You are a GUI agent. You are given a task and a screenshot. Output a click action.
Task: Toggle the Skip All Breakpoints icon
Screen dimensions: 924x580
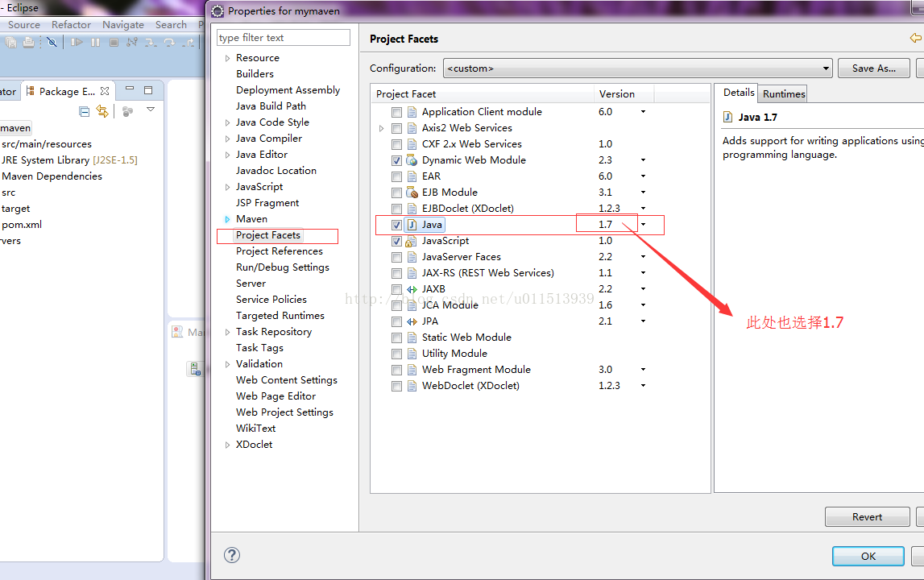tap(52, 43)
